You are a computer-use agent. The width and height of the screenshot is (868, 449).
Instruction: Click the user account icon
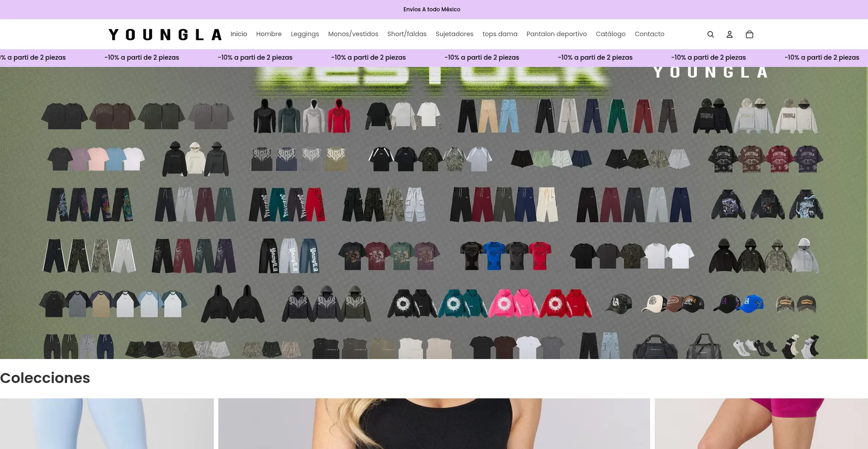click(x=729, y=34)
